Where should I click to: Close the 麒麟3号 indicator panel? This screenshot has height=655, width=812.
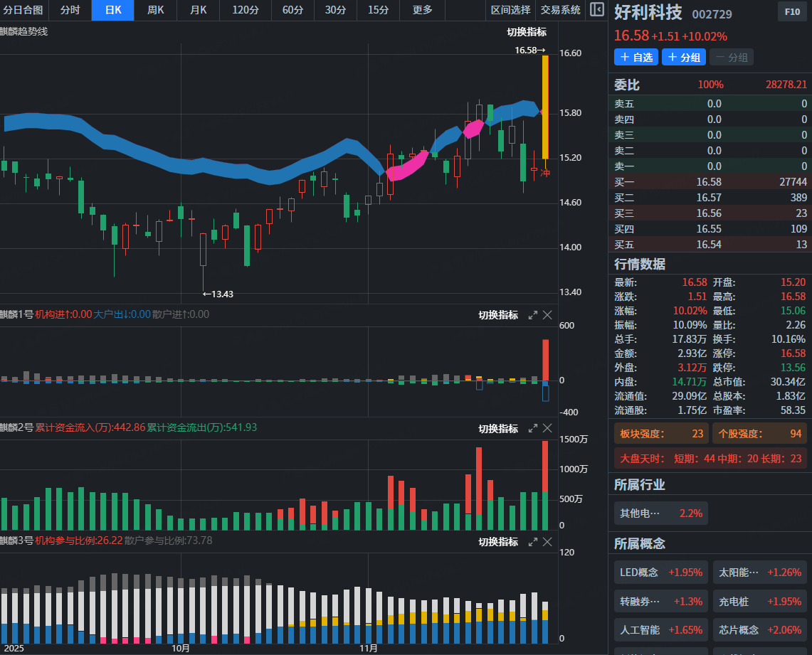pos(547,542)
